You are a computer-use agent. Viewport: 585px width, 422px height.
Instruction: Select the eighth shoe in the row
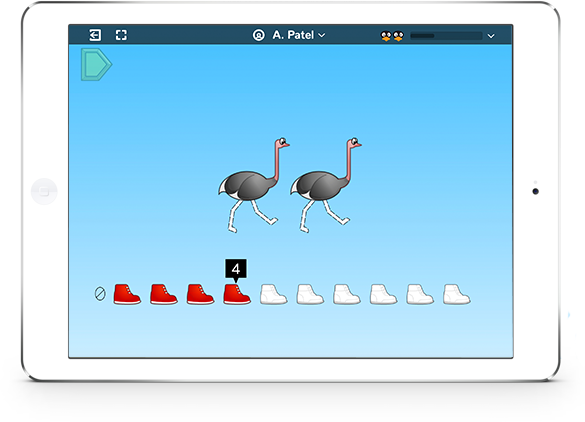(383, 294)
